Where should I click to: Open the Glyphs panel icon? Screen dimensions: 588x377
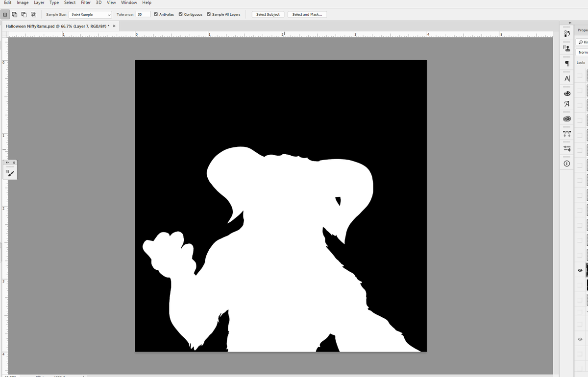(x=566, y=104)
